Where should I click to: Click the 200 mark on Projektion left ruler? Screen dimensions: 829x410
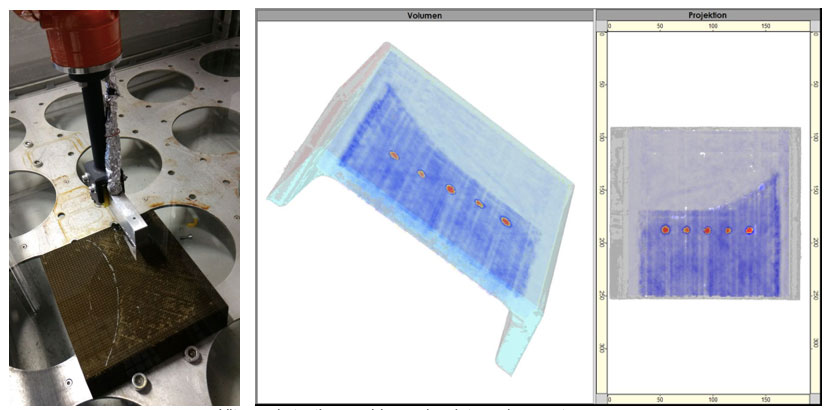click(x=602, y=242)
